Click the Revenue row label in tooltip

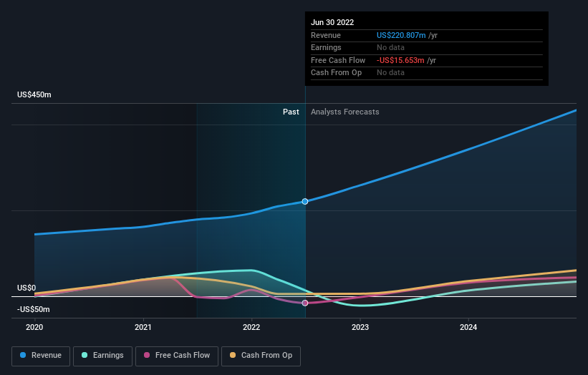tap(326, 35)
